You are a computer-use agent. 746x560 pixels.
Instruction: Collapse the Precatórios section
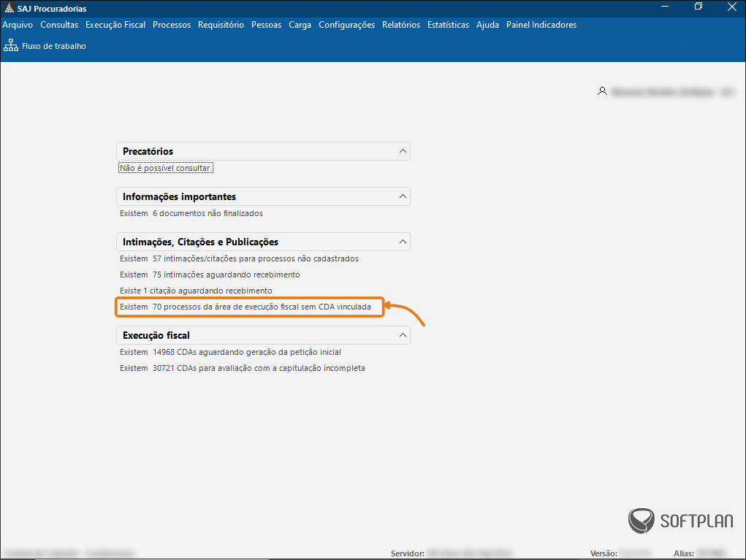click(402, 151)
